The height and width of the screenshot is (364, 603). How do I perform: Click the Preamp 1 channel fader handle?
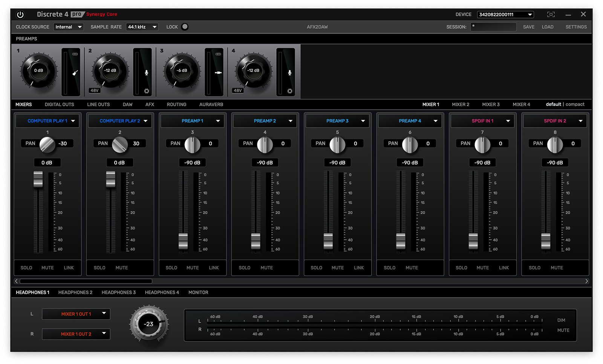click(x=183, y=241)
